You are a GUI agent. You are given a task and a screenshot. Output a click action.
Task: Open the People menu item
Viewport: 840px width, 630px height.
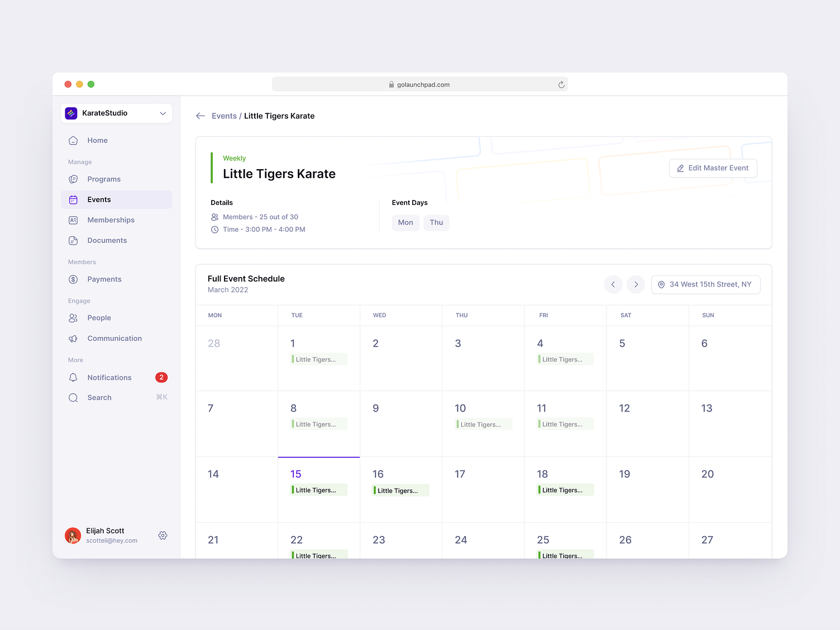pyautogui.click(x=116, y=318)
